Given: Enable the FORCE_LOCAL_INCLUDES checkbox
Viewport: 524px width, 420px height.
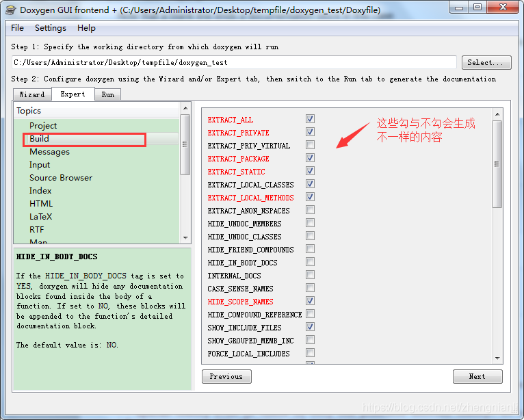Looking at the screenshot, I should [x=310, y=353].
